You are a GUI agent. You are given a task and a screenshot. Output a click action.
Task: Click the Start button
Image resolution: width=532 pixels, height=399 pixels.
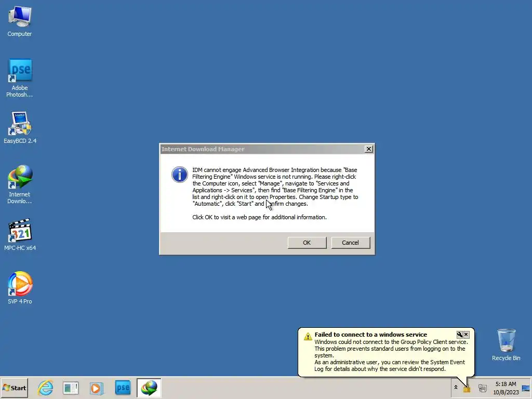tap(14, 388)
